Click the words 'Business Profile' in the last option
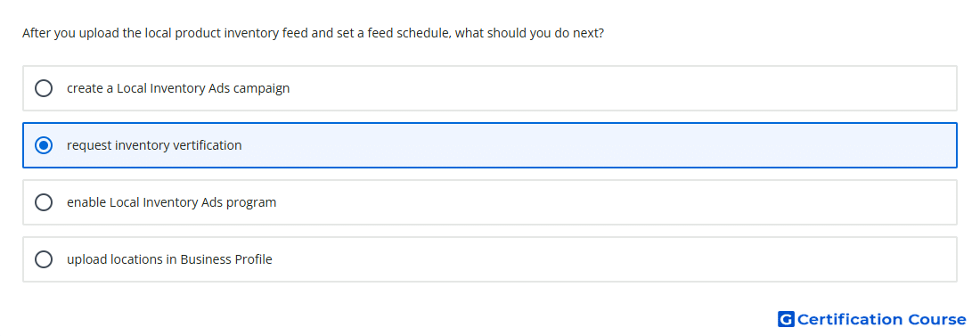980x336 pixels. point(226,259)
